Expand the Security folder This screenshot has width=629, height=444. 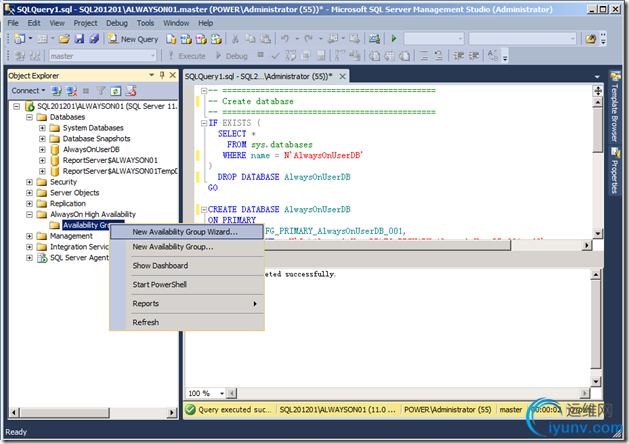[29, 182]
